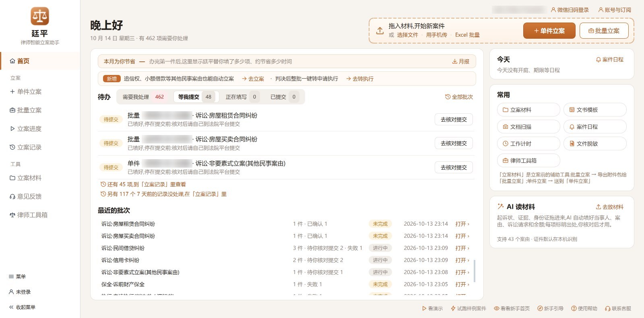Open the 诉讼·信用卡纠纷 batch via 打开
The height and width of the screenshot is (318, 644).
[462, 260]
